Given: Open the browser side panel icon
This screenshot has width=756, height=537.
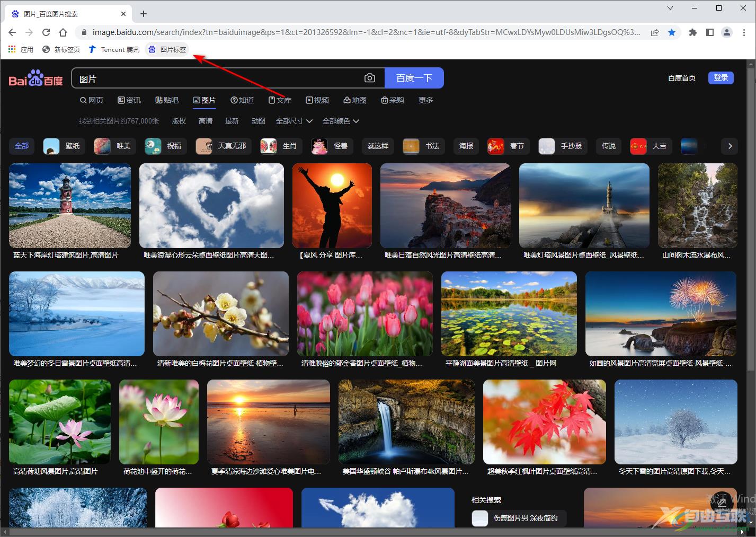Looking at the screenshot, I should 710,32.
